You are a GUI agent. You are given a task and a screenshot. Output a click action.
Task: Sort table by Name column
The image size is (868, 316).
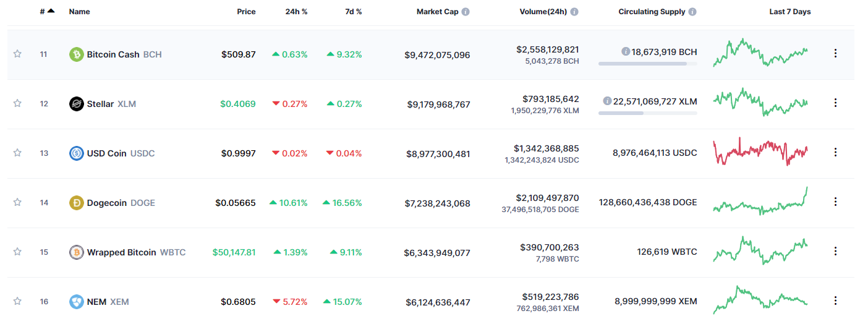(79, 12)
